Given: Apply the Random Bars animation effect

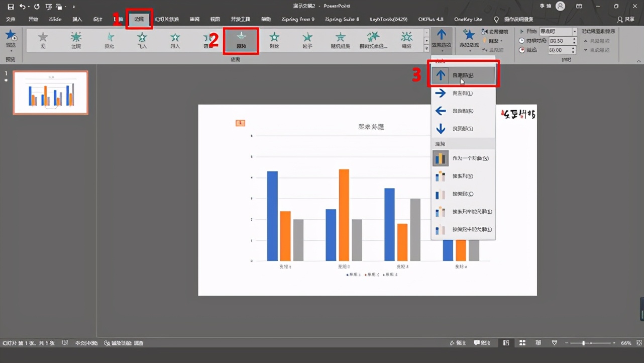Looking at the screenshot, I should tap(340, 40).
